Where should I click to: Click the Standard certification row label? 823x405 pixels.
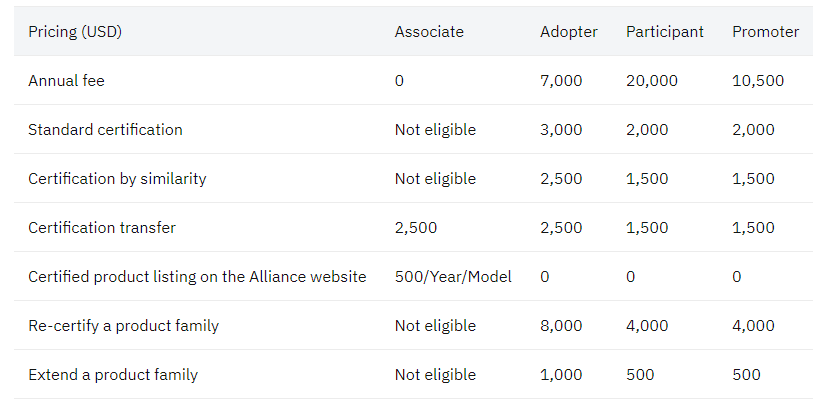click(105, 130)
